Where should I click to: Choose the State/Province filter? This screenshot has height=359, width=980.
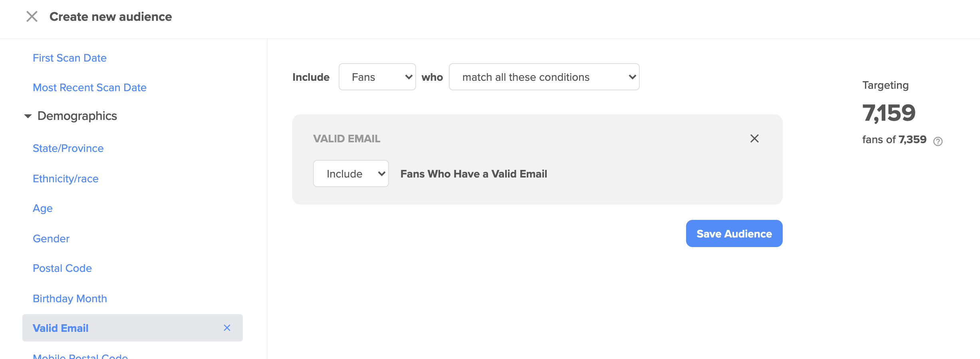[x=68, y=148]
